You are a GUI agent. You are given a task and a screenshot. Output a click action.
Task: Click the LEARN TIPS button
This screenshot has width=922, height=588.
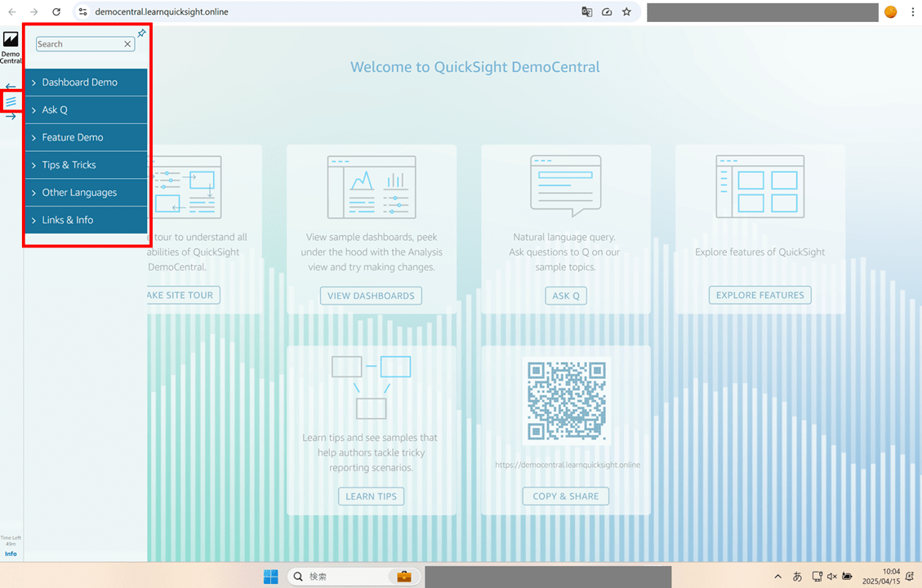[x=371, y=497]
